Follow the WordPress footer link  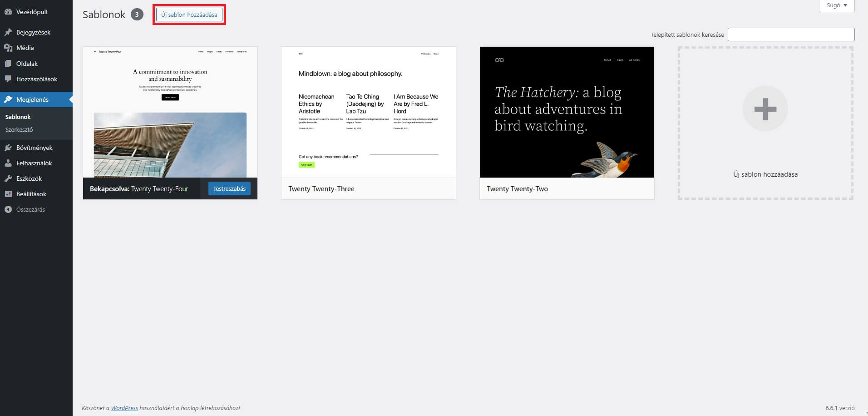point(124,408)
